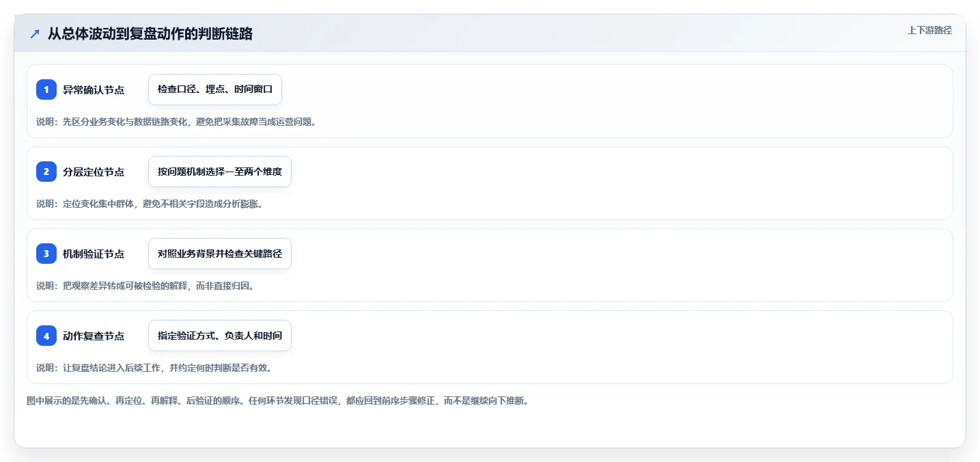Click the footer text starting 图中展示的是先确认
Image resolution: width=980 pixels, height=462 pixels.
pos(278,400)
